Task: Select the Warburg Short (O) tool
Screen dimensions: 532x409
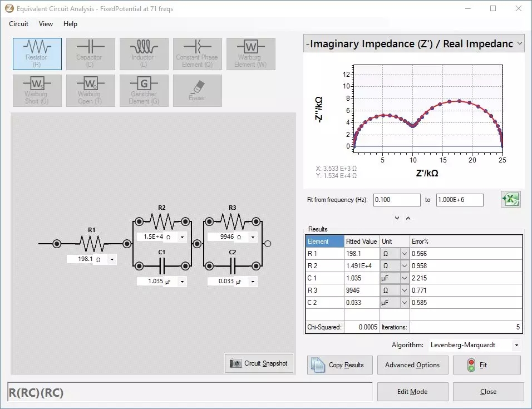Action: pyautogui.click(x=37, y=91)
